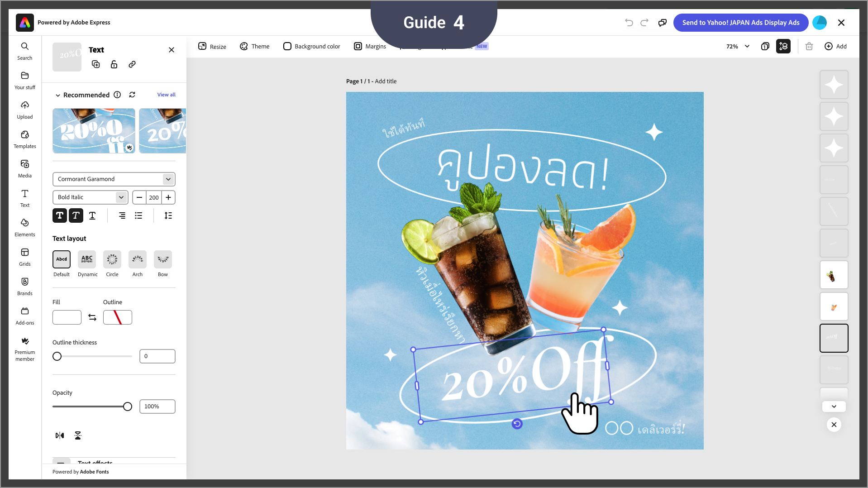The width and height of the screenshot is (868, 488).
Task: Select first recommended 20% off thumbnail
Action: pos(94,131)
